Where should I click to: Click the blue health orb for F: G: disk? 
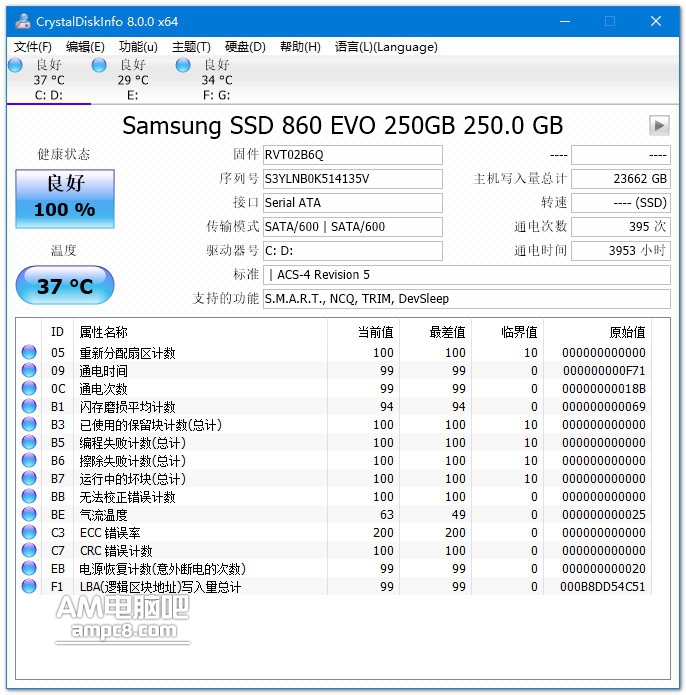pos(183,65)
